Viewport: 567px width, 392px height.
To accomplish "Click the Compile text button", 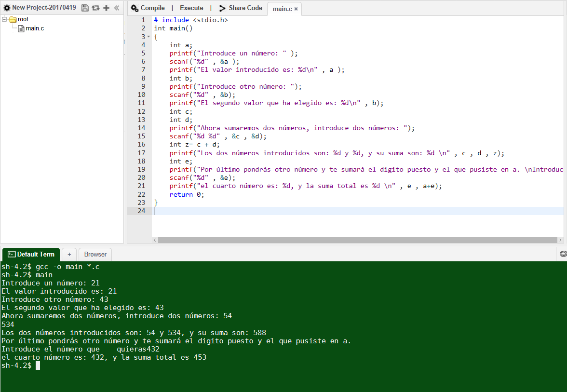I will [152, 8].
